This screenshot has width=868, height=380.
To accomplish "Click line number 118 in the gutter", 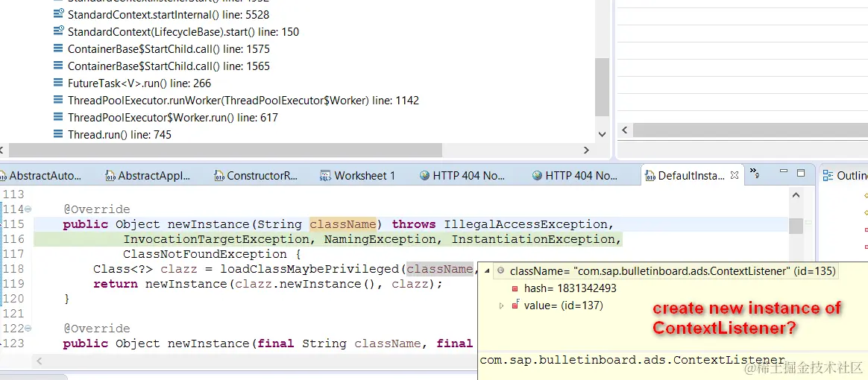I will [x=14, y=270].
